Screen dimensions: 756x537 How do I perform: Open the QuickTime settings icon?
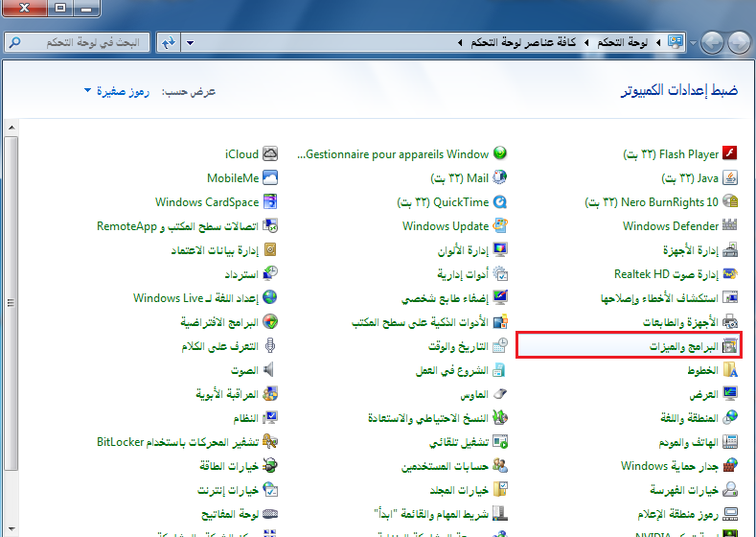[499, 202]
